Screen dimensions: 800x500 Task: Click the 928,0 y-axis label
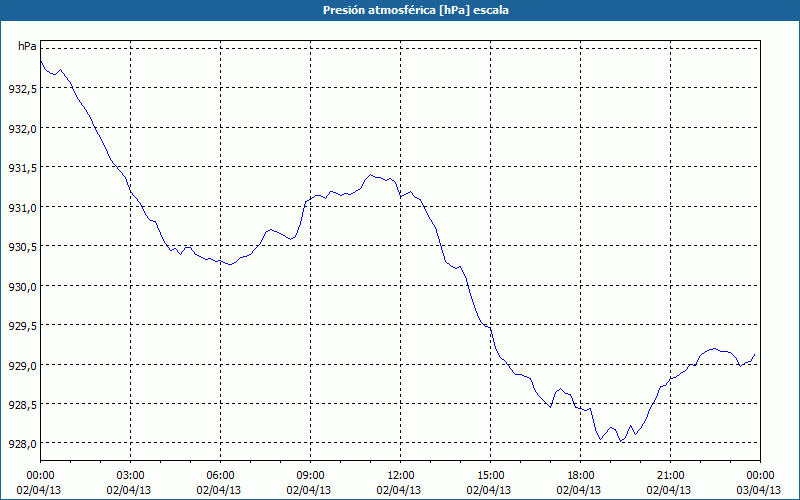point(22,444)
